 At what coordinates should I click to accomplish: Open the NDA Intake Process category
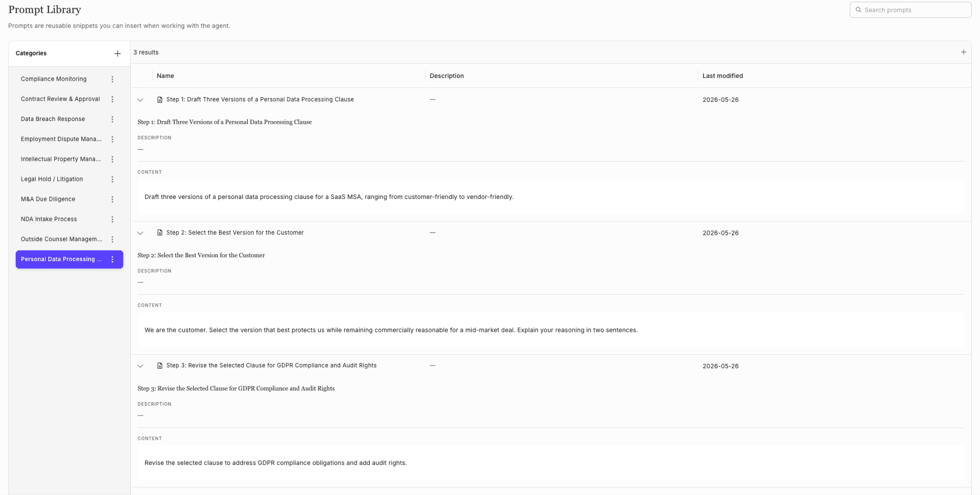coord(69,220)
